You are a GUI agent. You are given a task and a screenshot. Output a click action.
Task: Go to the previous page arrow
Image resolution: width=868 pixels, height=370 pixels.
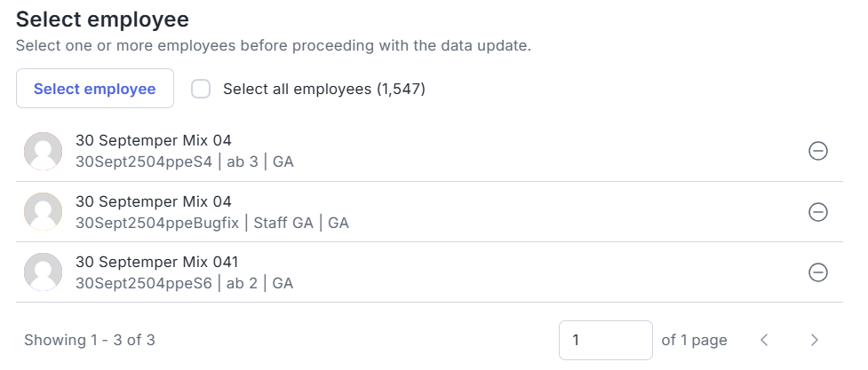coord(764,340)
